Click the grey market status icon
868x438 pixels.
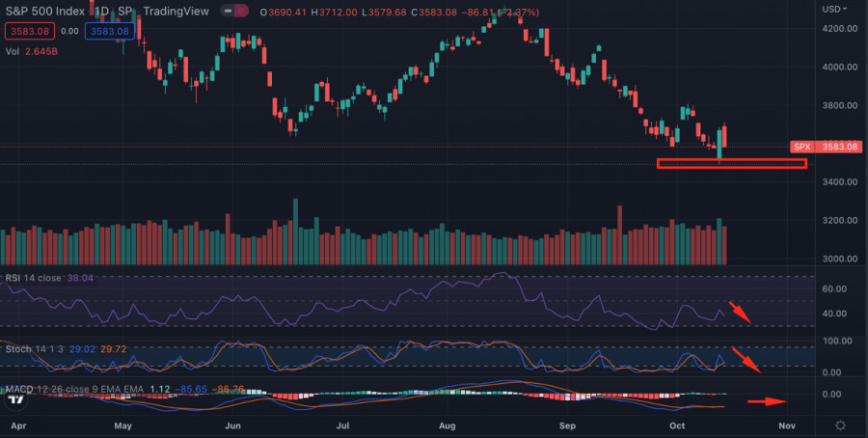coord(228,11)
